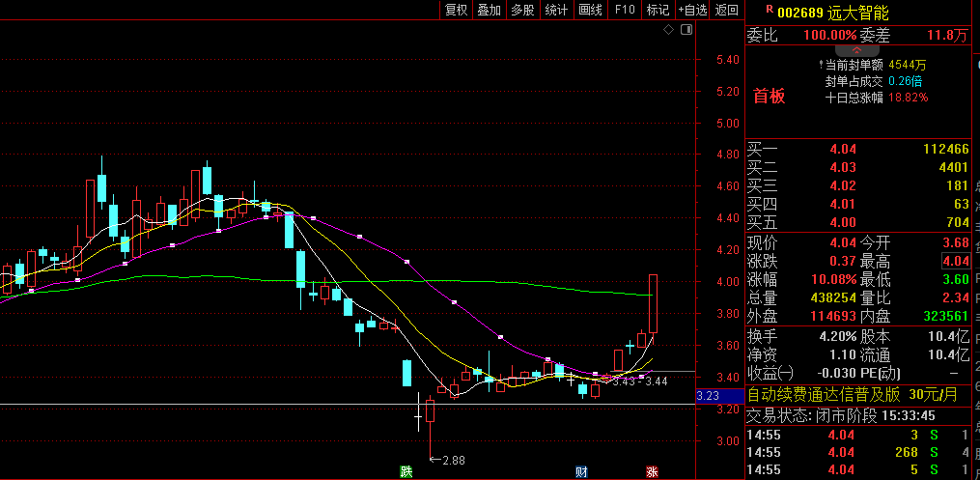This screenshot has width=980, height=480.
Task: Select the 买五 bid price 4.00
Action: pyautogui.click(x=843, y=222)
